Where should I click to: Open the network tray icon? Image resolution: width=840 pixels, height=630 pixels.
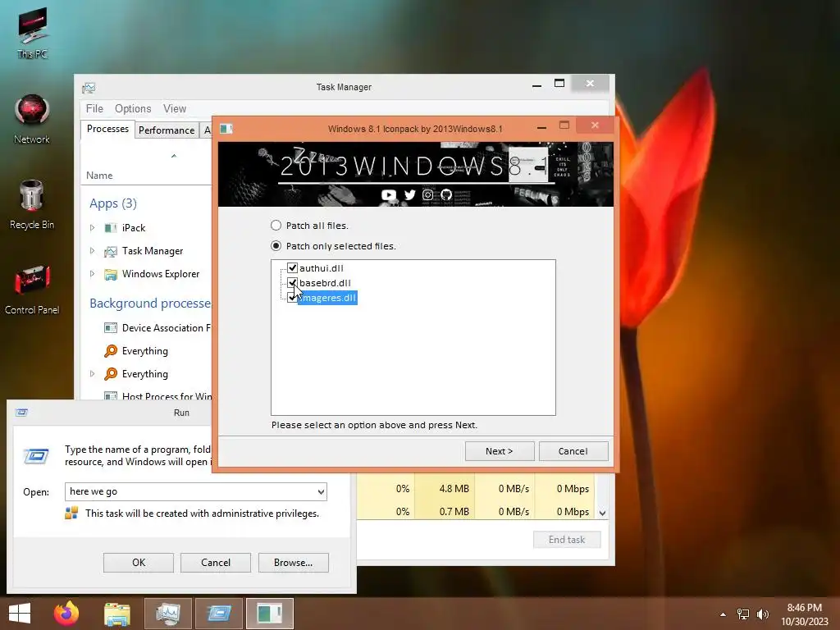click(743, 614)
